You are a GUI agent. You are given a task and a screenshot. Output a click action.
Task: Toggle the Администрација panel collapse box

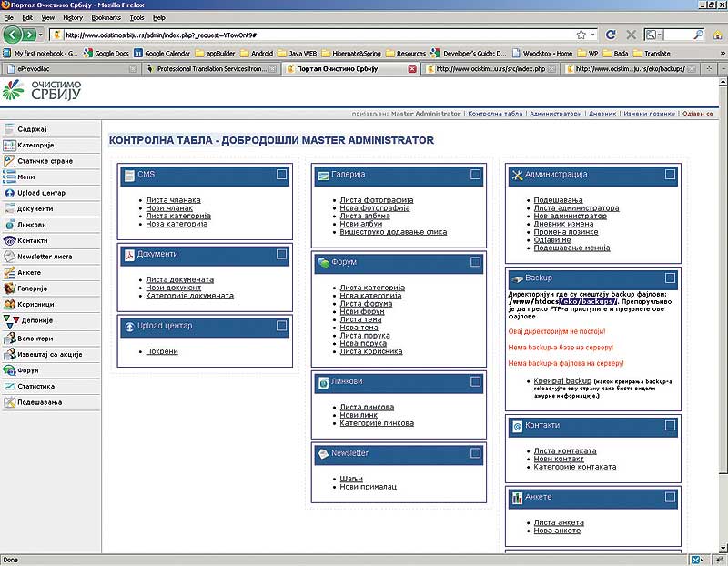(670, 174)
